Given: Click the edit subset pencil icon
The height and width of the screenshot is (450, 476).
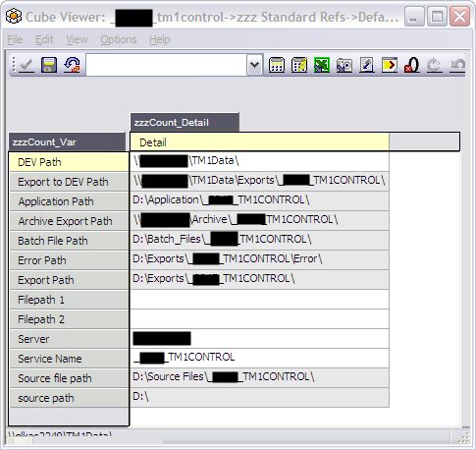Looking at the screenshot, I should coord(367,65).
